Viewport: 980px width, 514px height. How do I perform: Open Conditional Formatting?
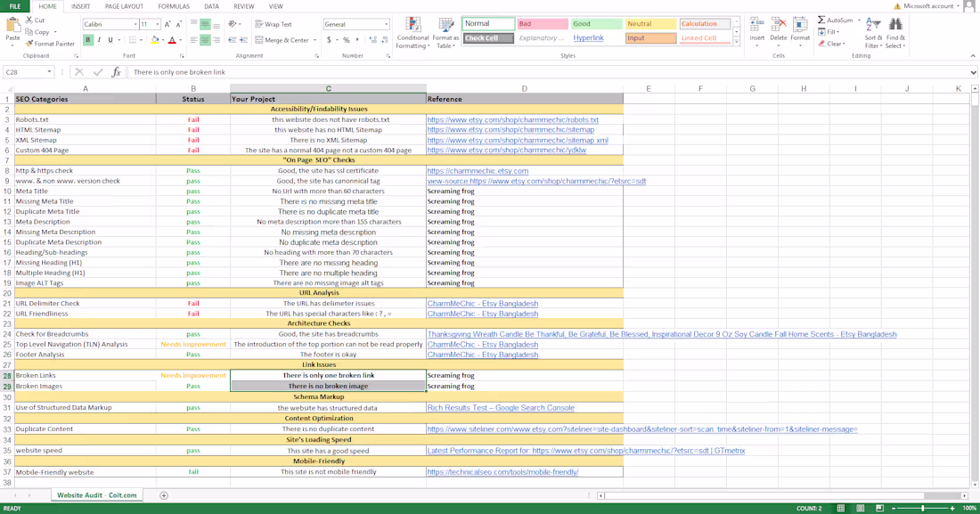[412, 33]
